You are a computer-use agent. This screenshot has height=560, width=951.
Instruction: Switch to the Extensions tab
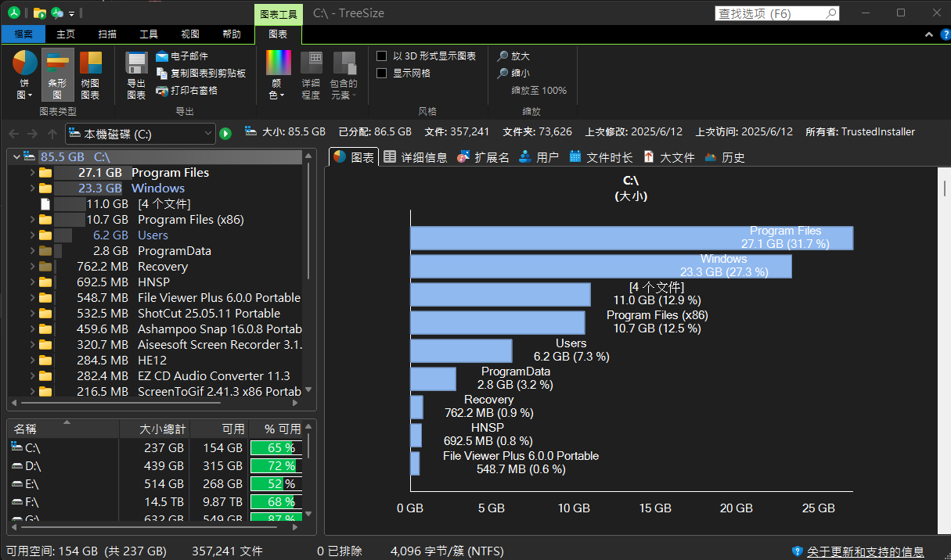[483, 157]
